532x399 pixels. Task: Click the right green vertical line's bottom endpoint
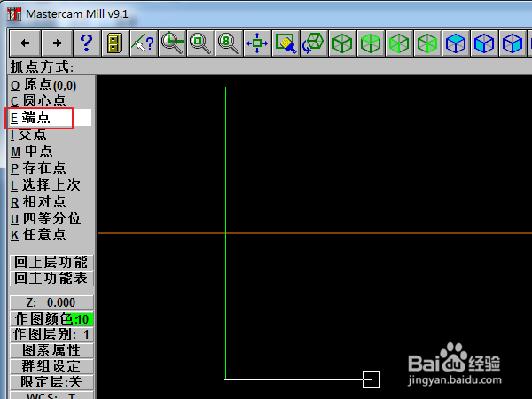[372, 379]
